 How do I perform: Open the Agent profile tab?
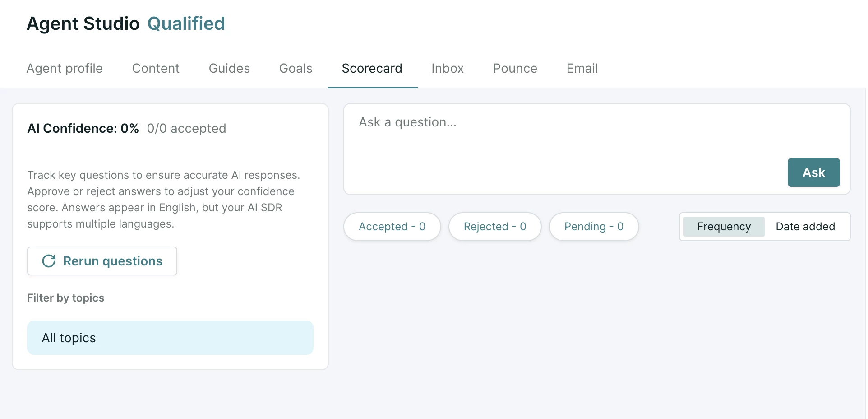point(65,68)
